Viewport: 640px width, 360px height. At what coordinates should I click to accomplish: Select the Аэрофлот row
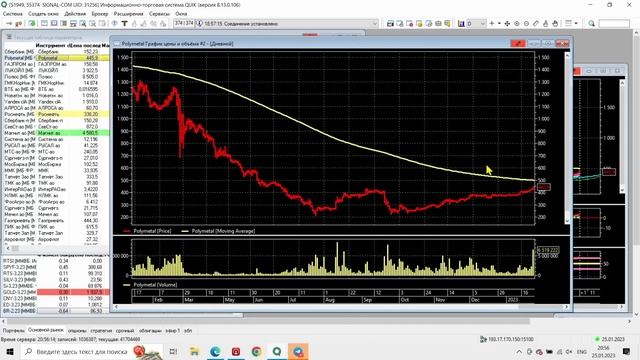56,239
